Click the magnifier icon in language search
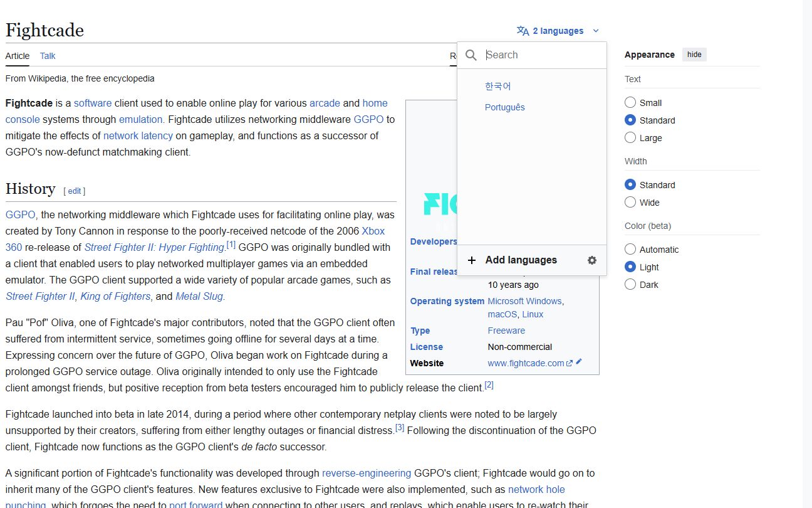The width and height of the screenshot is (812, 508). point(471,55)
